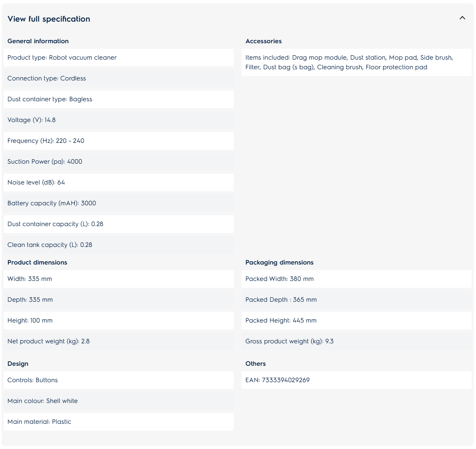Click the Packaging dimensions section heading
Screen dimensions: 476x449
[x=279, y=263]
